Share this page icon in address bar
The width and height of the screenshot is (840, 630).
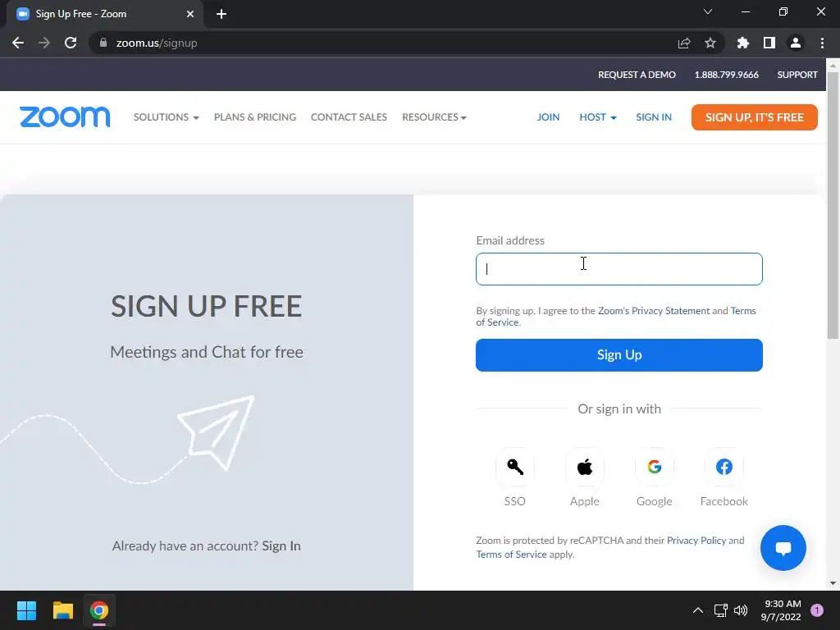click(x=684, y=43)
